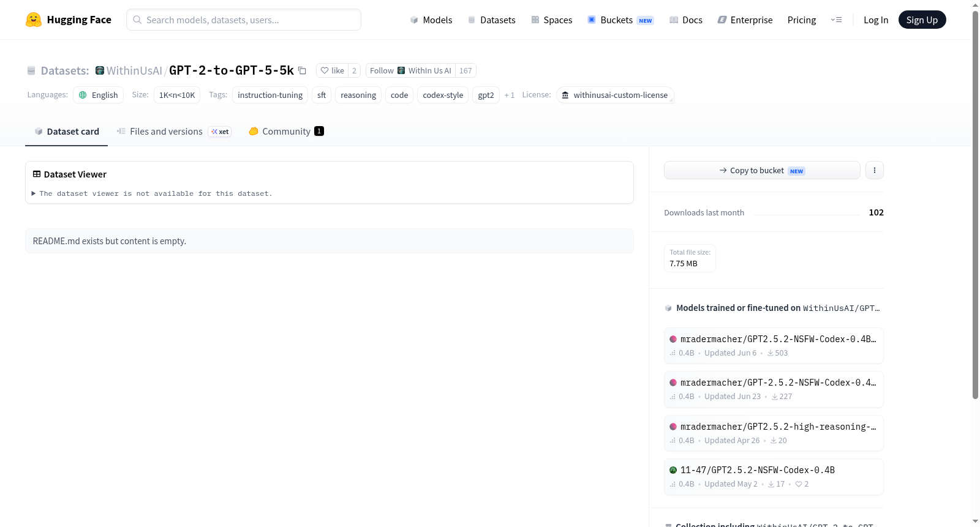Open the Docs page
This screenshot has height=527, width=980.
686,20
